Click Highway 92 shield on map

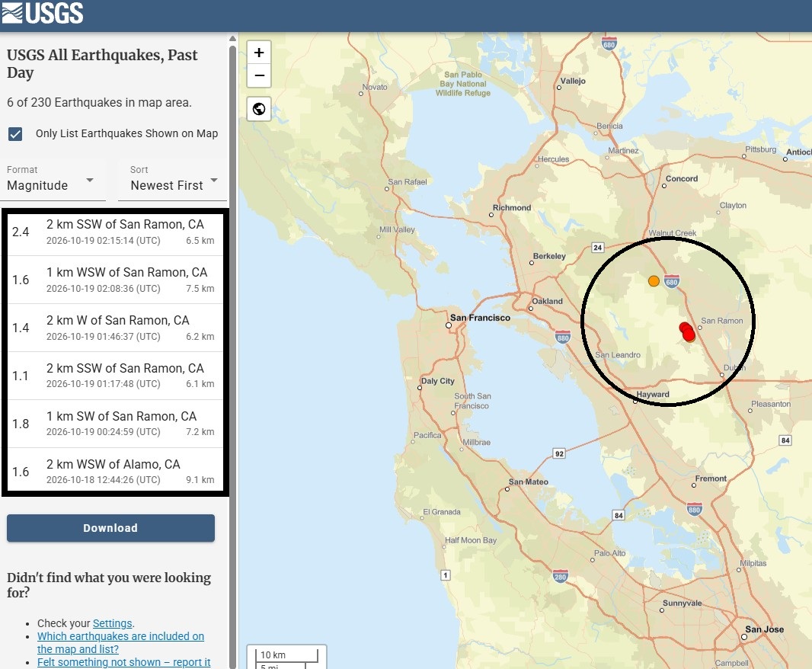[559, 453]
